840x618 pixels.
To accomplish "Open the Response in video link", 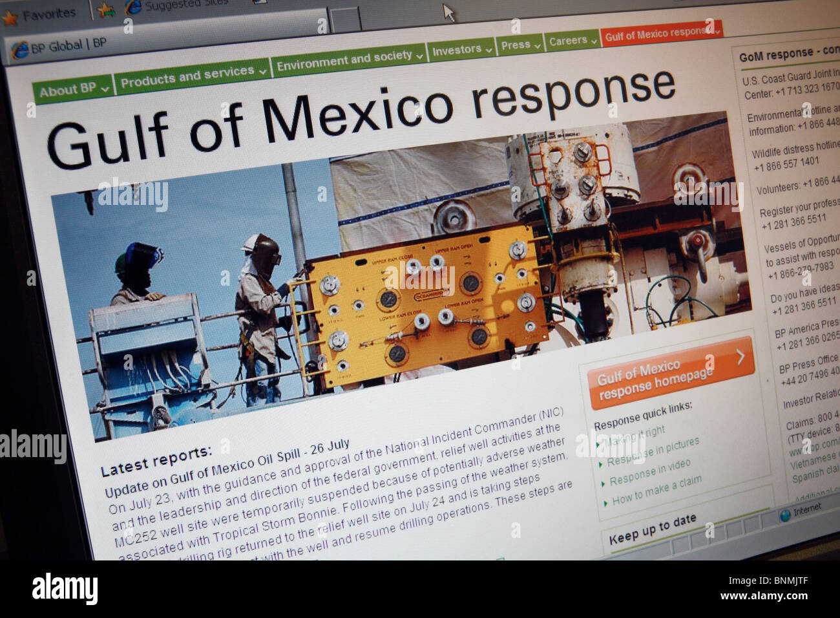I will tap(650, 472).
